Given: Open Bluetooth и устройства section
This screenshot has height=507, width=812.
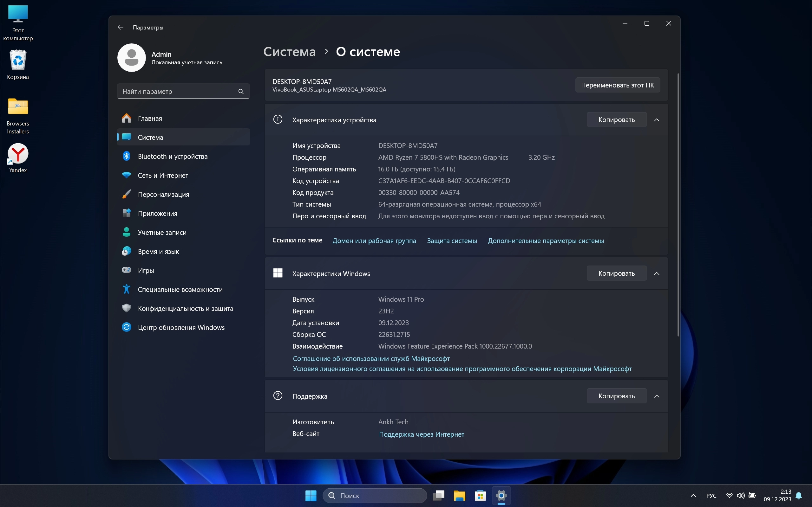Looking at the screenshot, I should coord(173,156).
